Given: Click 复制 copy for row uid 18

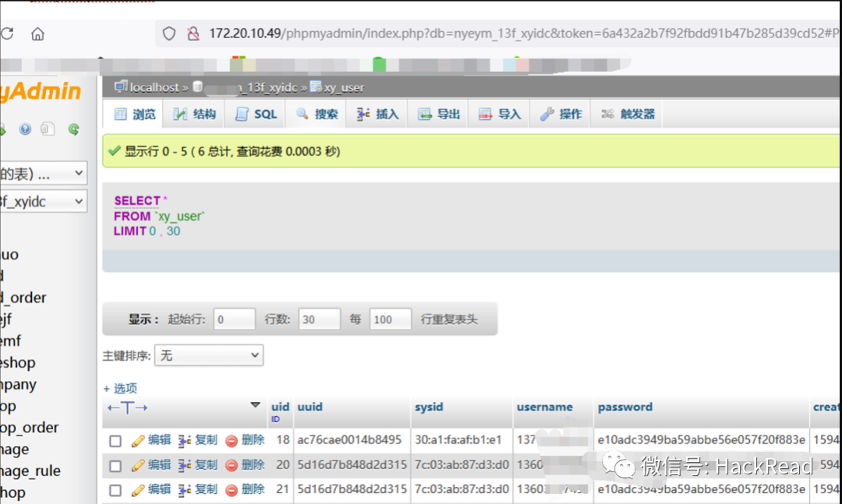Looking at the screenshot, I should 198,440.
